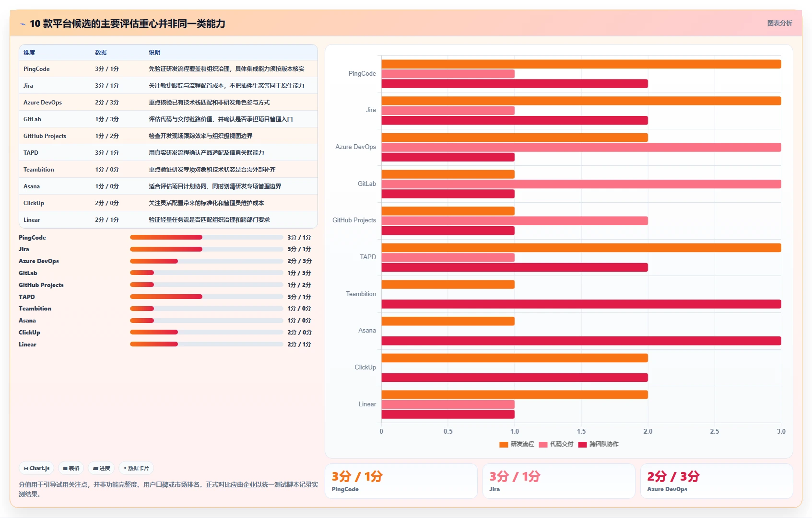Click the Azure DevOps progress bar
Screen dimensions: 812x518
pos(206,261)
